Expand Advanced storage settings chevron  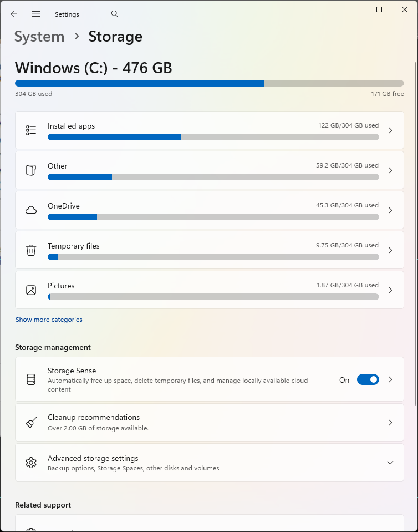[390, 463]
